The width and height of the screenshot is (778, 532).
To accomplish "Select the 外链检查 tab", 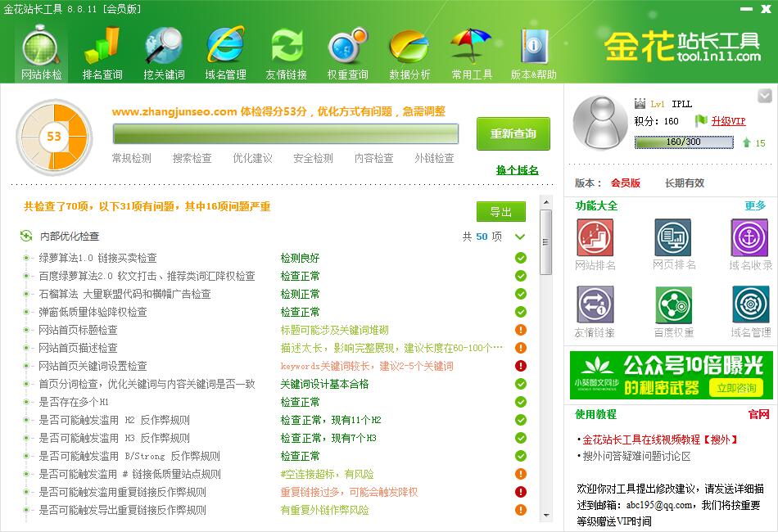I will [x=434, y=158].
